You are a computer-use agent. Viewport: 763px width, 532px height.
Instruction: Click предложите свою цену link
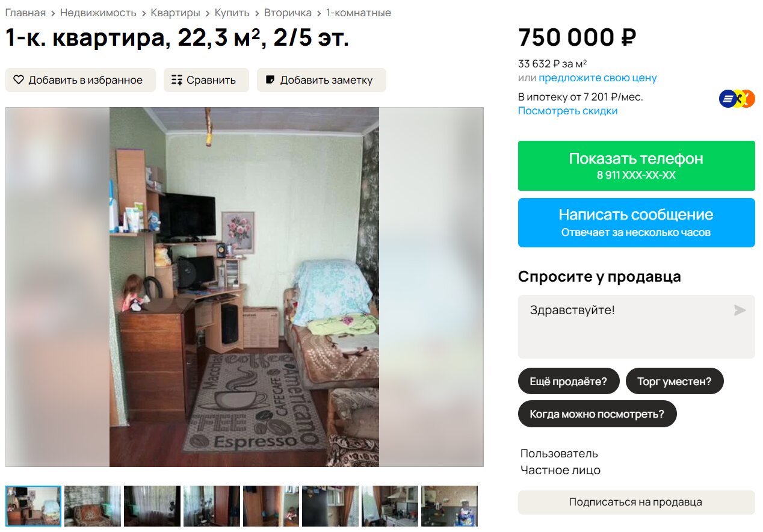tap(598, 78)
